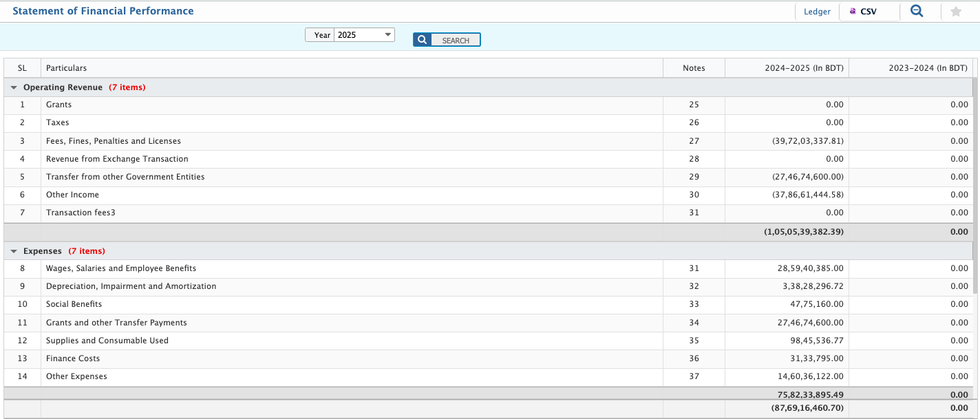
Task: Select the Transfer from other Government Entities row
Action: (125, 177)
